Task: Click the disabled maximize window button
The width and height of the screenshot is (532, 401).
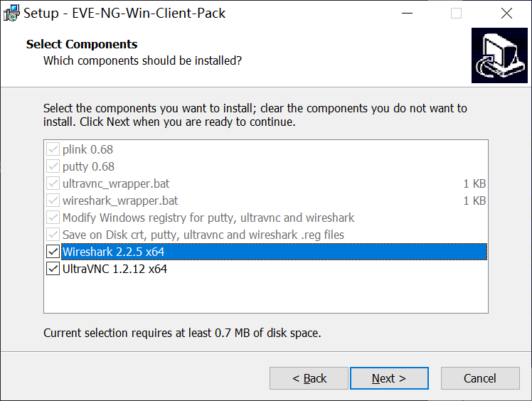Action: (x=456, y=14)
